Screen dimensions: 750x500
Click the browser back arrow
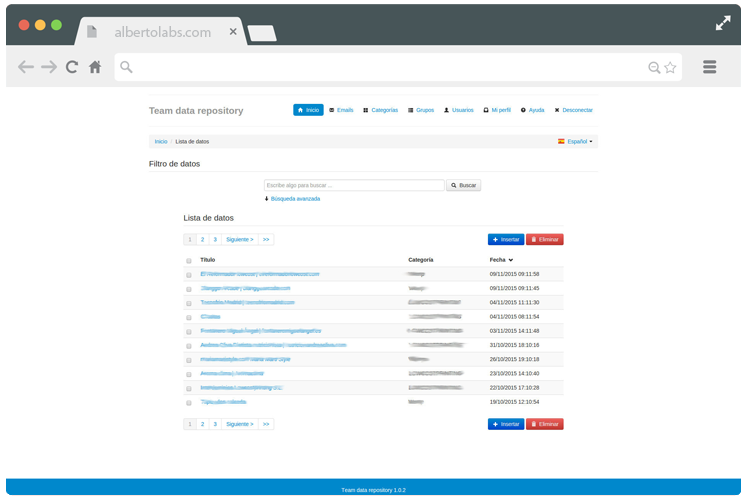coord(26,67)
